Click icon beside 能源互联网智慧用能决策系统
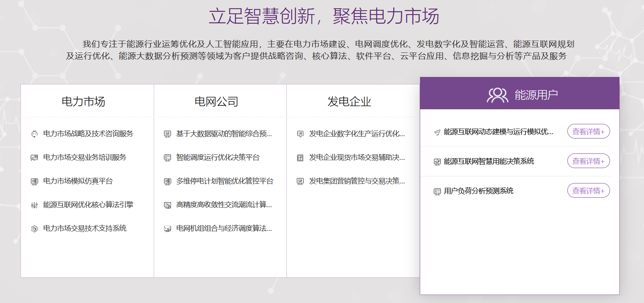The image size is (644, 303). [x=437, y=162]
